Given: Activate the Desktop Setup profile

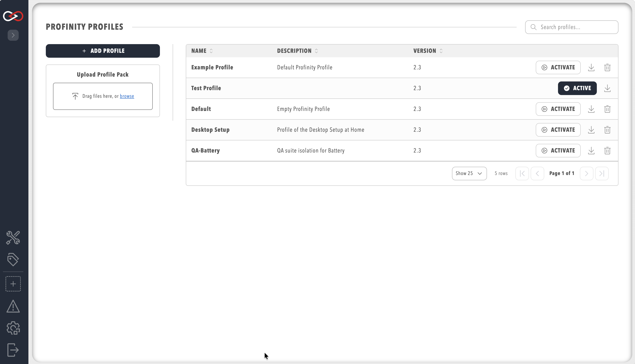Looking at the screenshot, I should [558, 130].
